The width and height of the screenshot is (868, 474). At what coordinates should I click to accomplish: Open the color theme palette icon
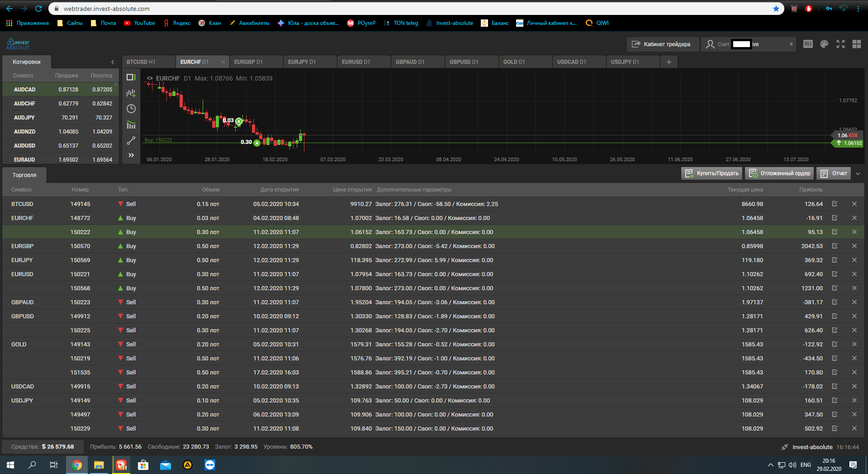(824, 44)
